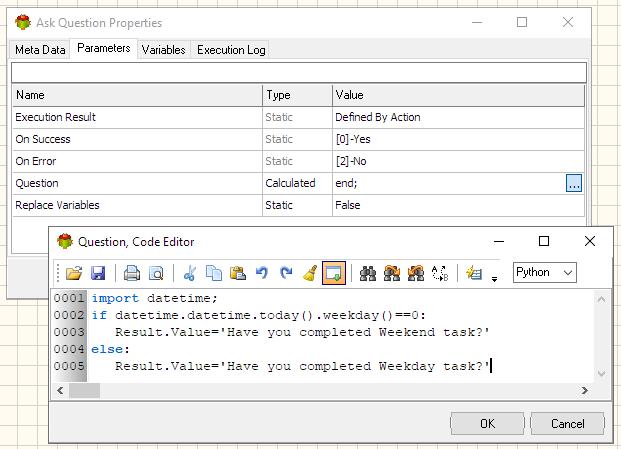This screenshot has width=621, height=449.
Task: Open the Replace A to B tool
Action: pyautogui.click(x=440, y=273)
